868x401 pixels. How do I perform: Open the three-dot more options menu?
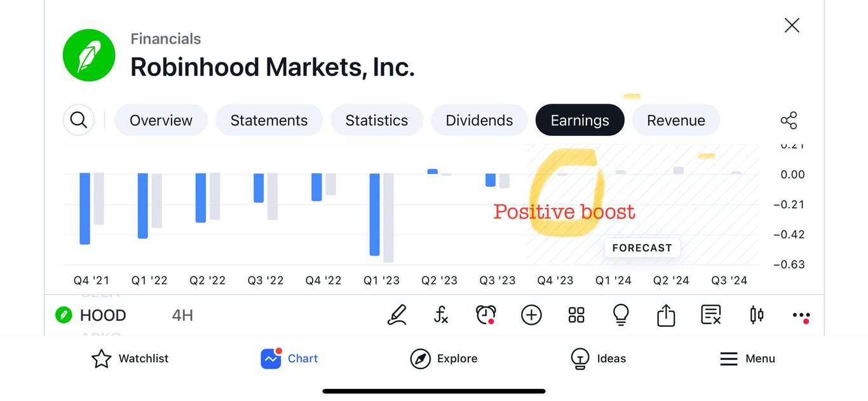(801, 316)
